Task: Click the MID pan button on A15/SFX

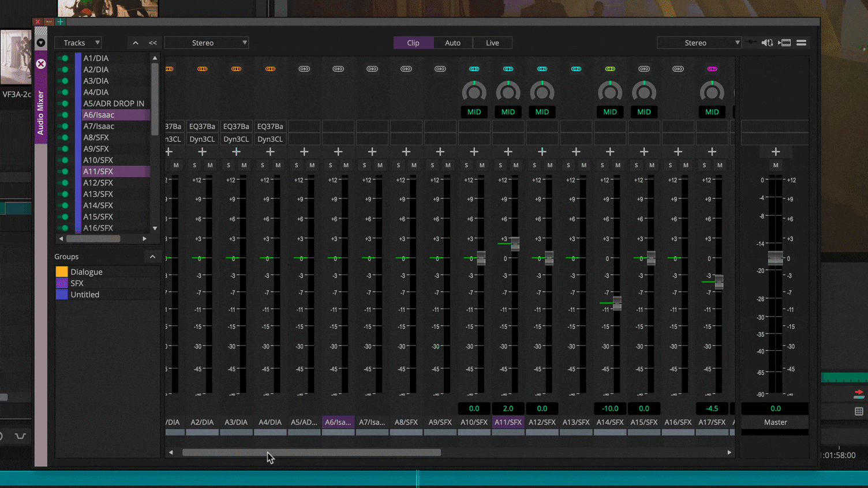Action: click(x=644, y=112)
